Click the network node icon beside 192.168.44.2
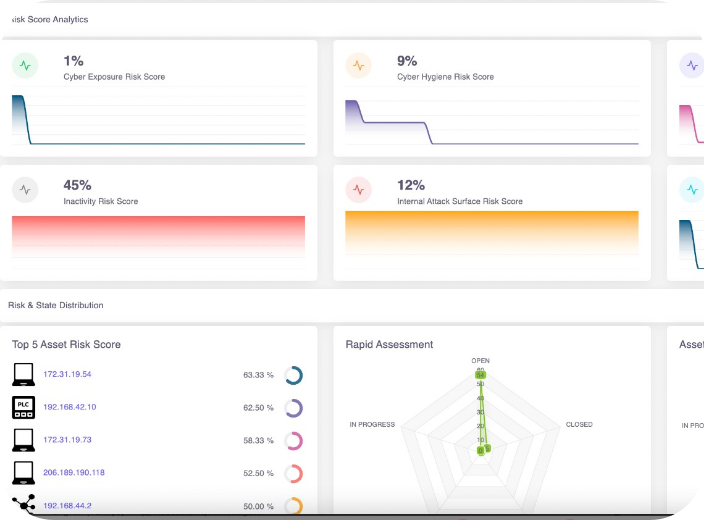This screenshot has width=704, height=520. 24,504
